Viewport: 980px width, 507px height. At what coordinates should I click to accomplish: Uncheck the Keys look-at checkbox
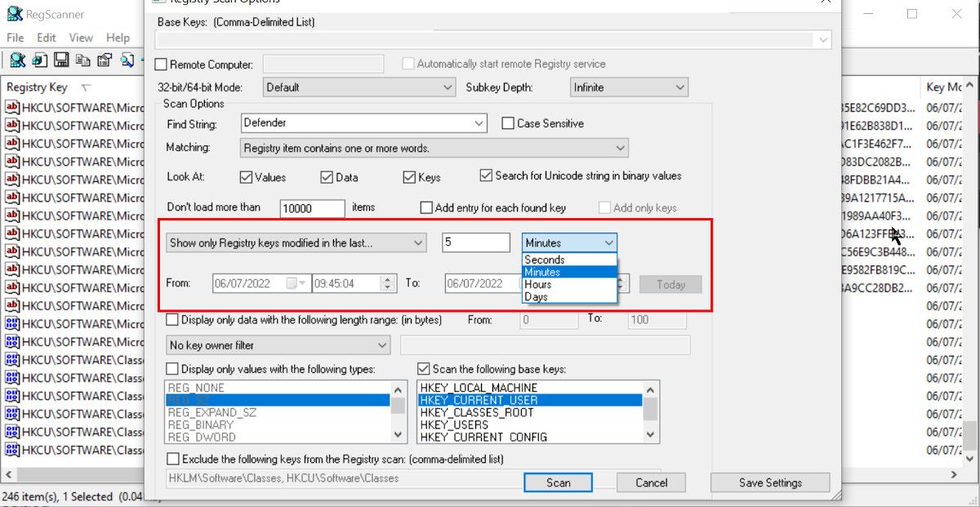point(409,177)
